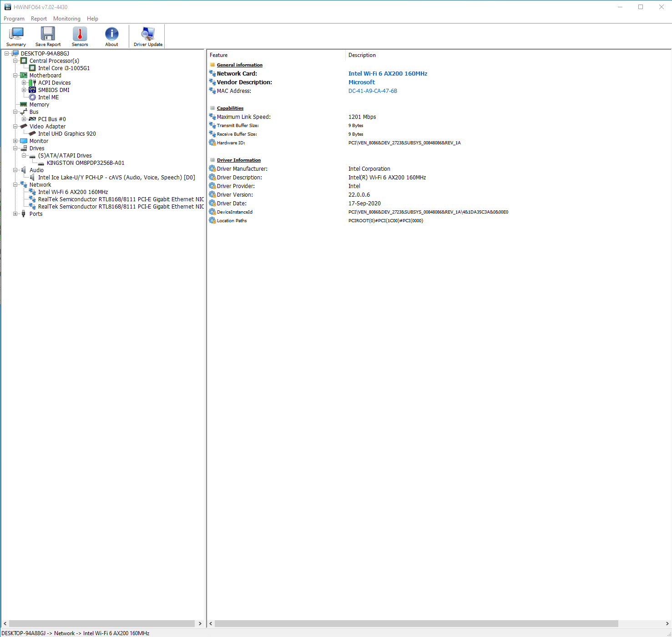Click the Drives icon in tree
The width and height of the screenshot is (672, 637).
pyautogui.click(x=24, y=148)
